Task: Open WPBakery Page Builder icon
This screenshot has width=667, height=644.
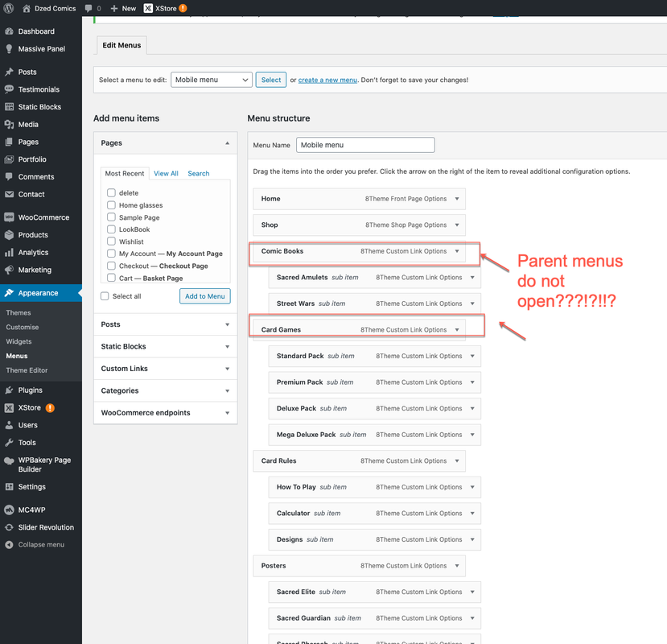Action: coord(9,460)
